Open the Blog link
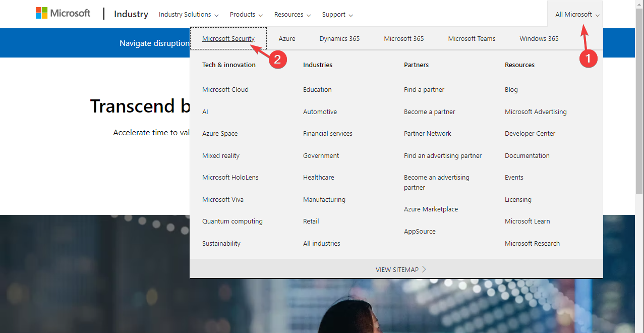The height and width of the screenshot is (333, 644). coord(511,90)
